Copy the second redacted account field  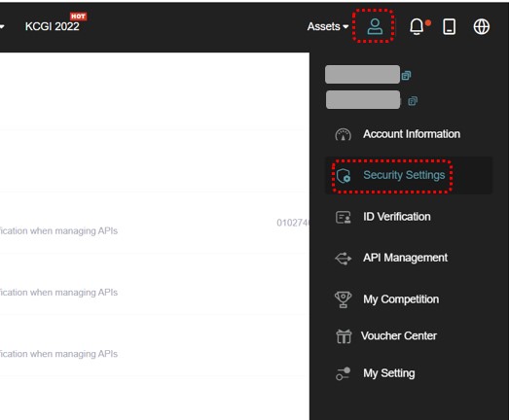[x=413, y=101]
